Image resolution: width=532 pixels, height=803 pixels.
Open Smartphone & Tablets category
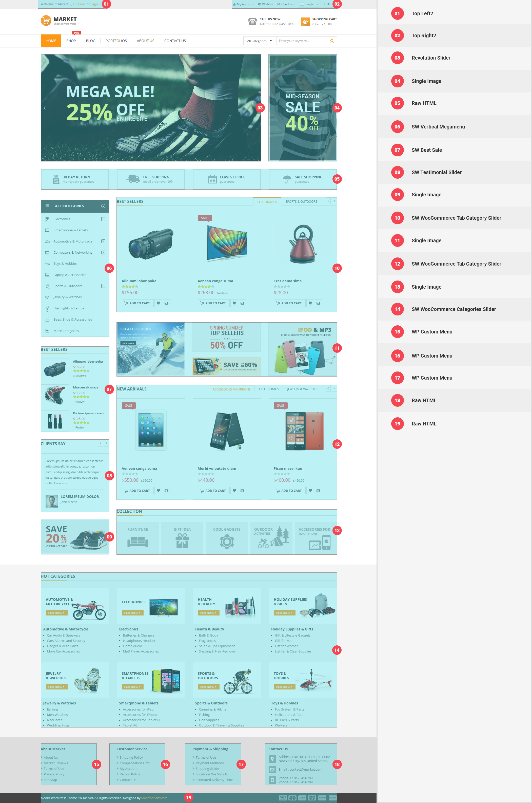click(71, 230)
